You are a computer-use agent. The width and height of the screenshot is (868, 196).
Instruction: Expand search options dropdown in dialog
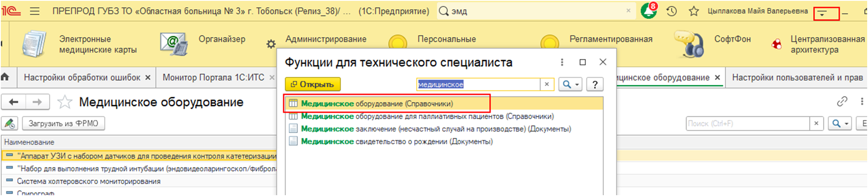pyautogui.click(x=577, y=84)
